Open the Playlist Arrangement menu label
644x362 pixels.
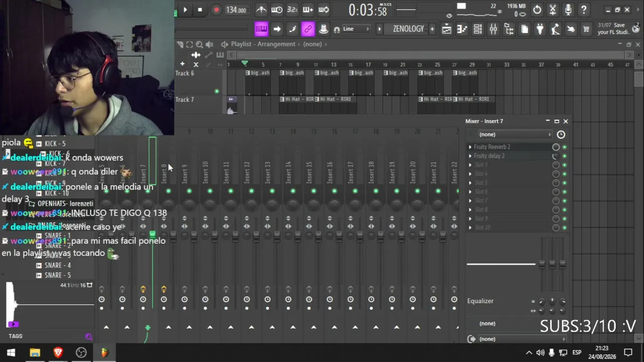click(x=263, y=44)
